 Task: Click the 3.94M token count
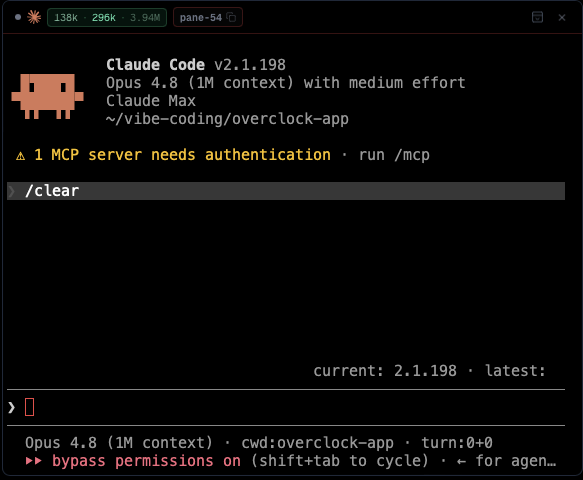pyautogui.click(x=145, y=17)
